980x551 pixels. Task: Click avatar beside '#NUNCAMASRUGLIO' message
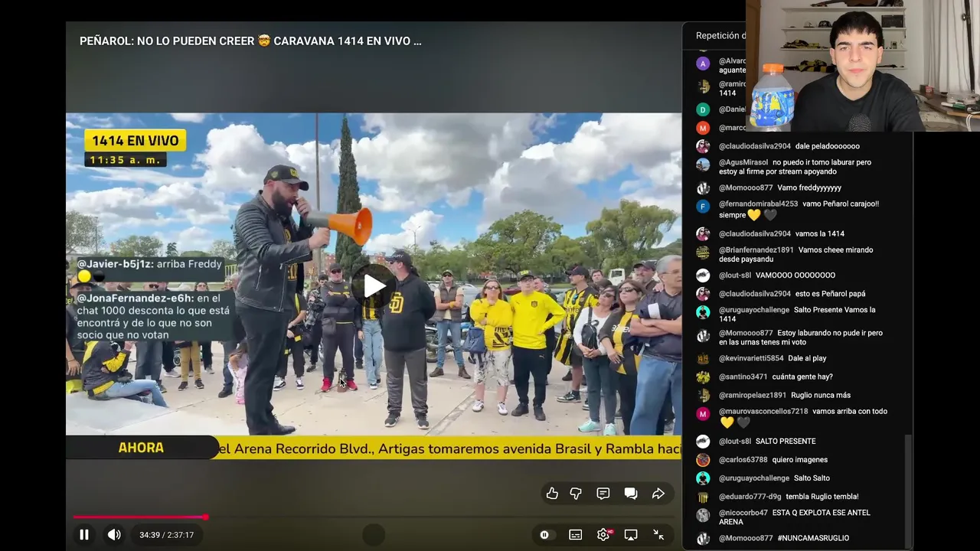pos(703,538)
